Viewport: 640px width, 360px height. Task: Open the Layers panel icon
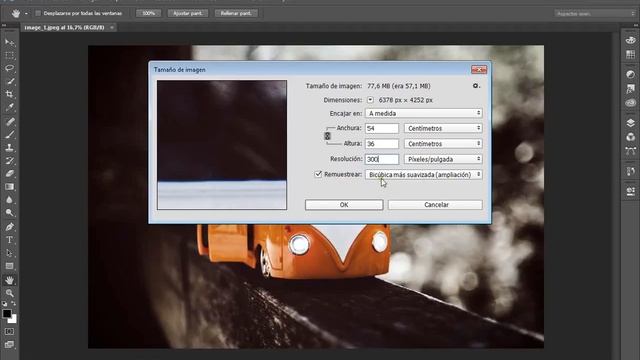click(x=630, y=123)
